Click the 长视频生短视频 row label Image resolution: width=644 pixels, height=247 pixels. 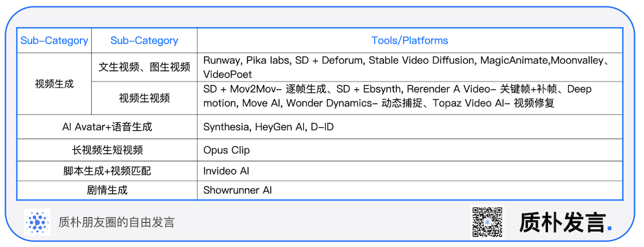tap(107, 150)
